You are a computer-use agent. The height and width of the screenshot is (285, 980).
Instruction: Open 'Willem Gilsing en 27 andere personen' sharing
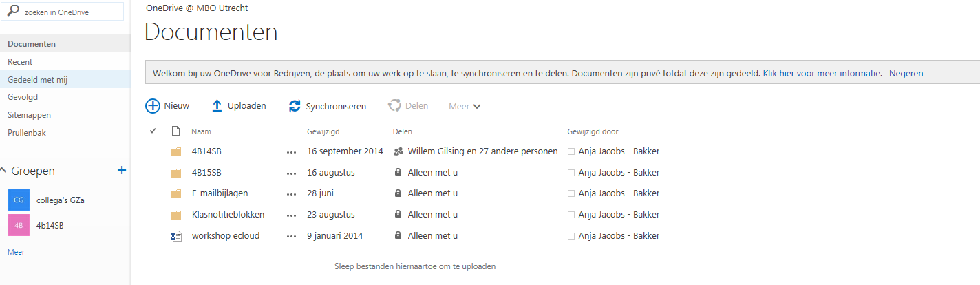(x=482, y=151)
